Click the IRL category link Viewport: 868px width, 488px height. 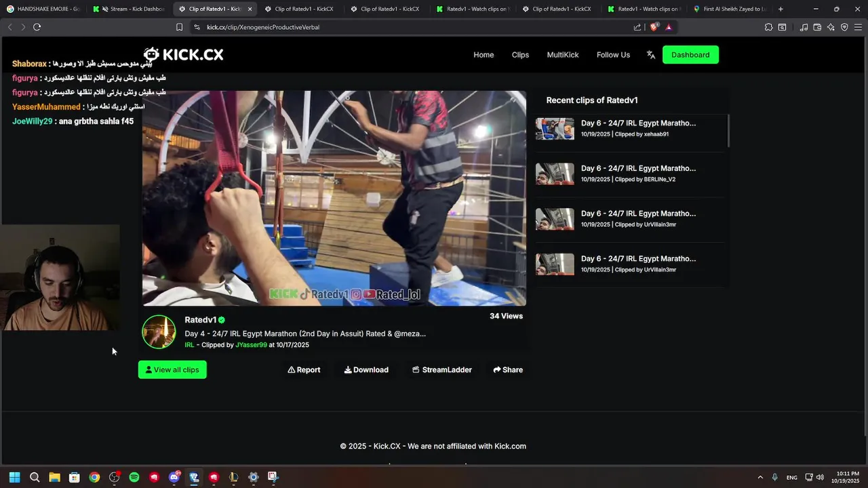click(189, 345)
